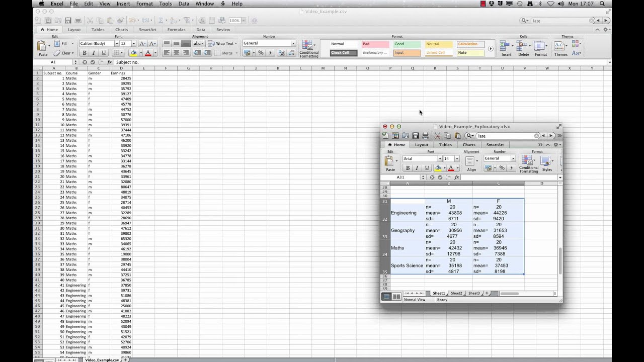Click Save icon in Exploratory.xlsx window
Image resolution: width=644 pixels, height=362 pixels.
click(415, 136)
